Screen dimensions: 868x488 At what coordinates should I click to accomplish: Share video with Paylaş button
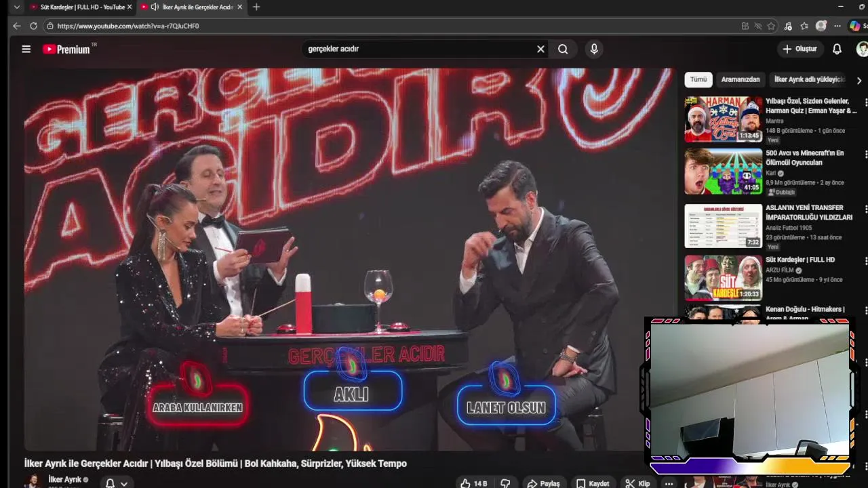(x=544, y=483)
